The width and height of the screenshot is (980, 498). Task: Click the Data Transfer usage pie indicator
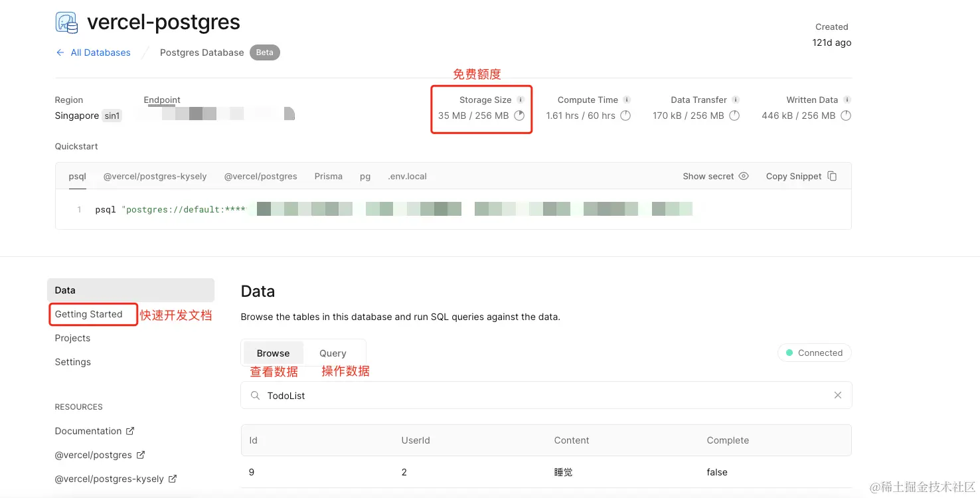[734, 116]
